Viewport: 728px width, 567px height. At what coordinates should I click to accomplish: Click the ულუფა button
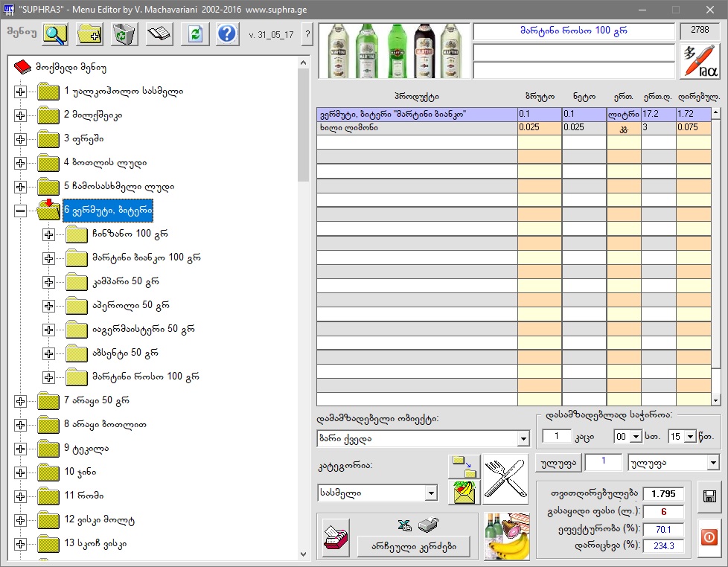click(x=559, y=463)
